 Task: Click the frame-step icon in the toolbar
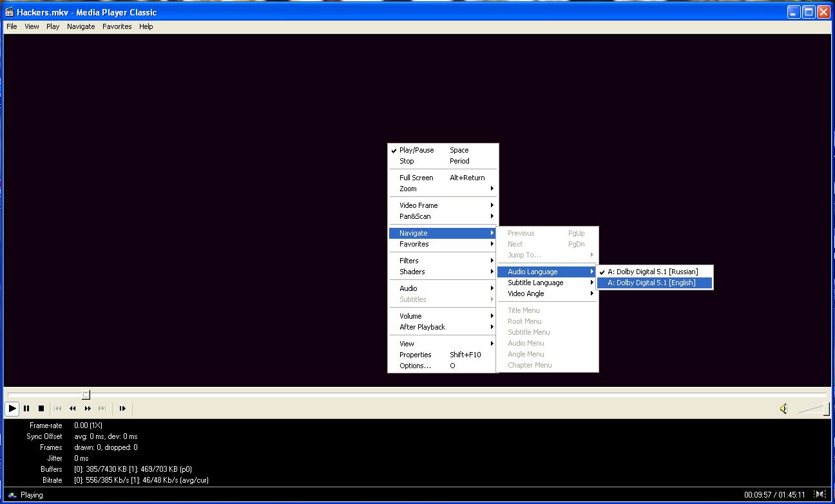coord(122,408)
